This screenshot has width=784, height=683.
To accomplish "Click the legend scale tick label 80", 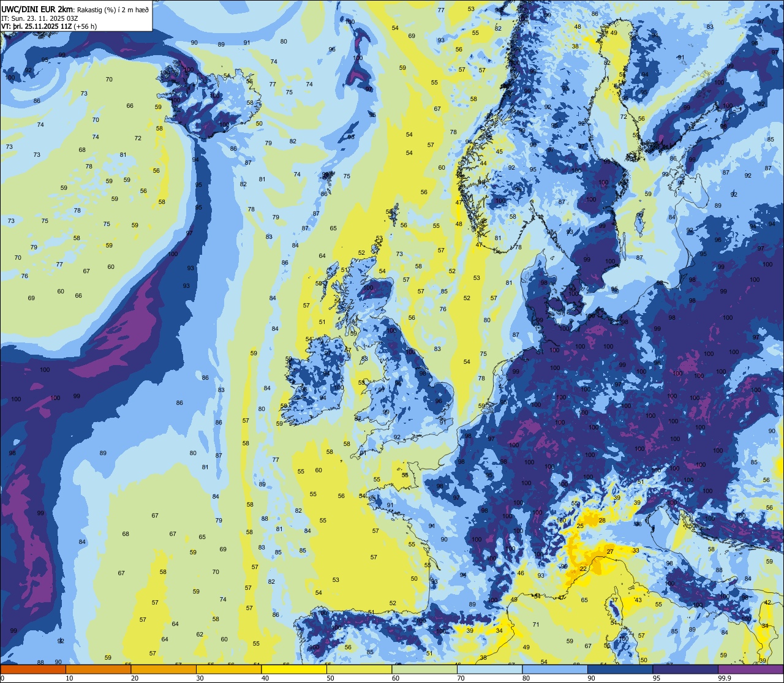I will coord(526,677).
